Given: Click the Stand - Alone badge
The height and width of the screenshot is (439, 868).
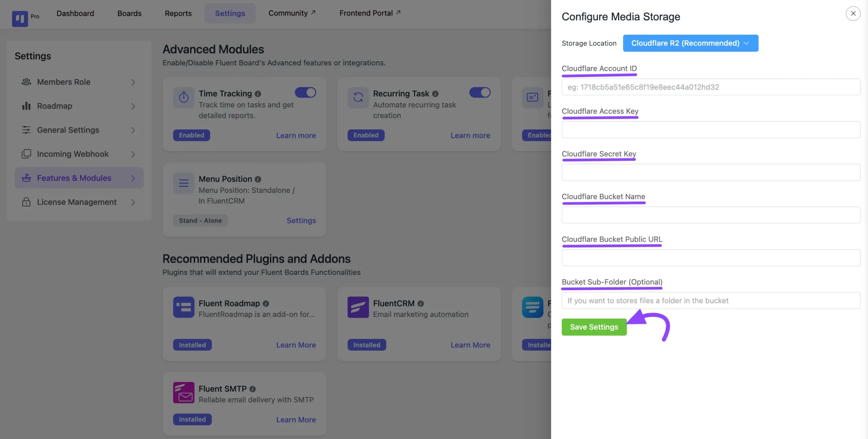Looking at the screenshot, I should coord(200,220).
